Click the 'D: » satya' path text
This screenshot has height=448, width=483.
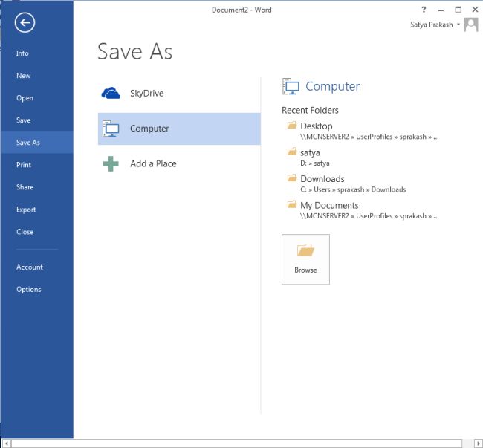click(315, 163)
